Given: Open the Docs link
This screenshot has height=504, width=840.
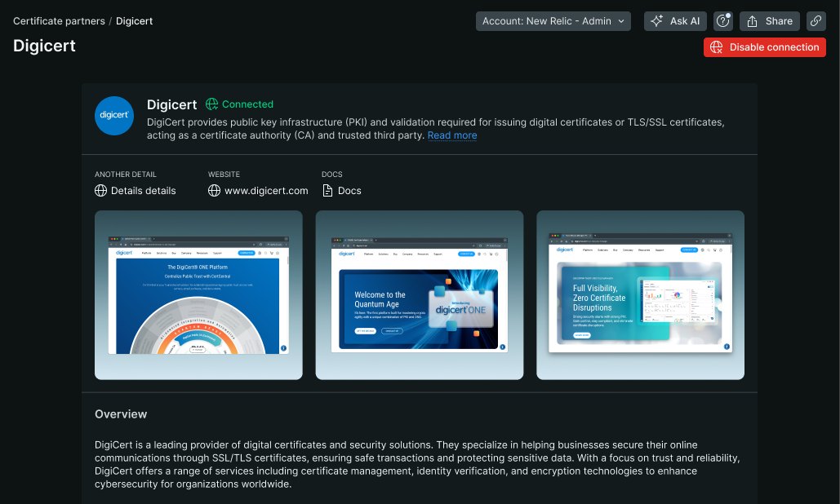Looking at the screenshot, I should (349, 191).
